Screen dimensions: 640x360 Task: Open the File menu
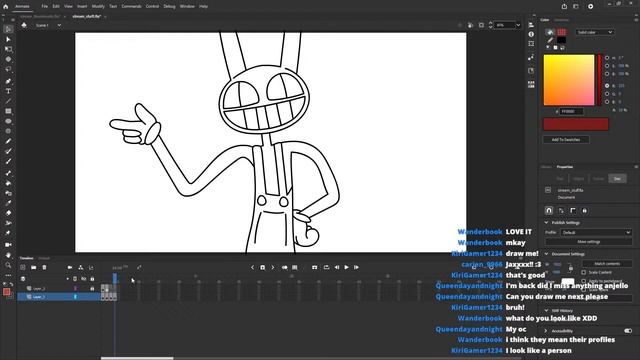click(44, 7)
